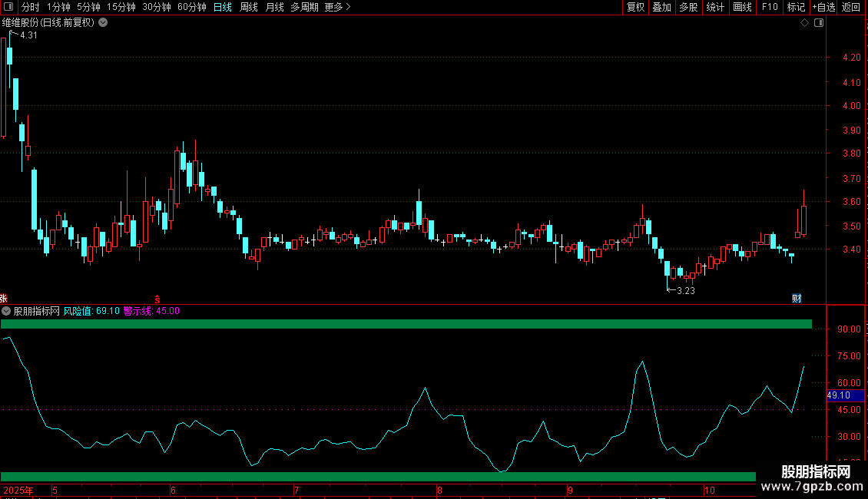The height and width of the screenshot is (499, 868).
Task: Click the red S signal marker
Action: tap(157, 298)
